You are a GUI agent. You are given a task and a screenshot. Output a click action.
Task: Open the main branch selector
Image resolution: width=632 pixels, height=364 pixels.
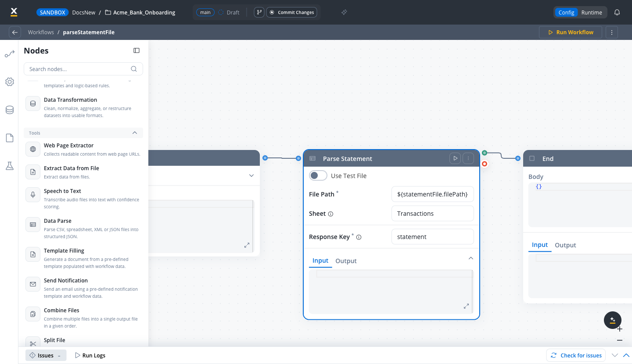205,12
